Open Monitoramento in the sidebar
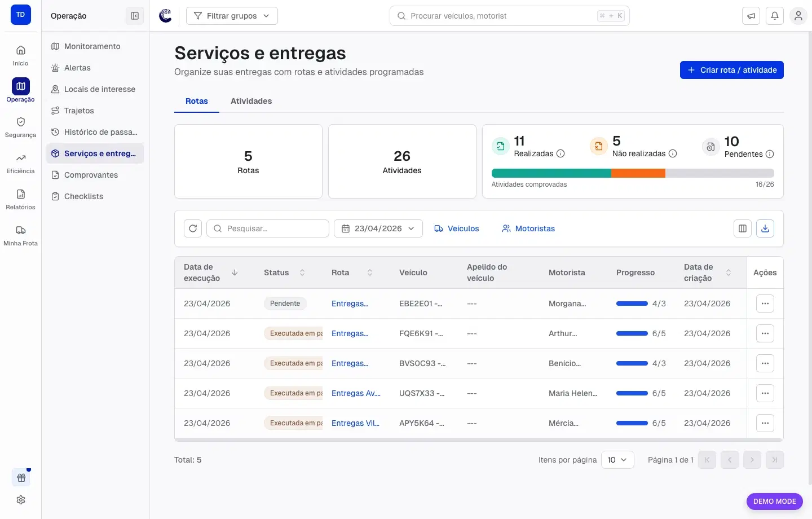 pyautogui.click(x=95, y=46)
